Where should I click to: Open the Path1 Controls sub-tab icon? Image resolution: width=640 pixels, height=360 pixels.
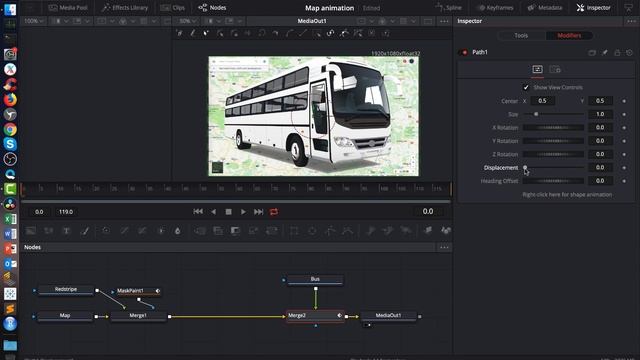point(537,69)
